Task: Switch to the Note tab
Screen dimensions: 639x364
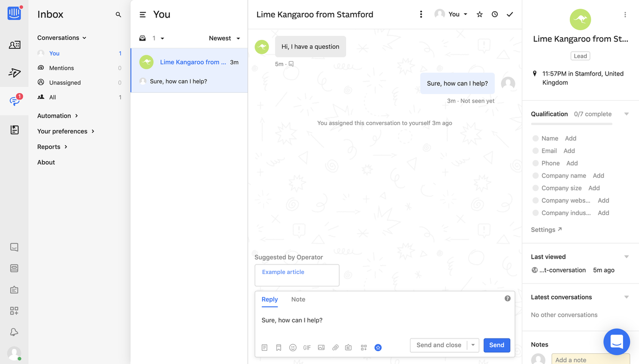Action: 298,300
